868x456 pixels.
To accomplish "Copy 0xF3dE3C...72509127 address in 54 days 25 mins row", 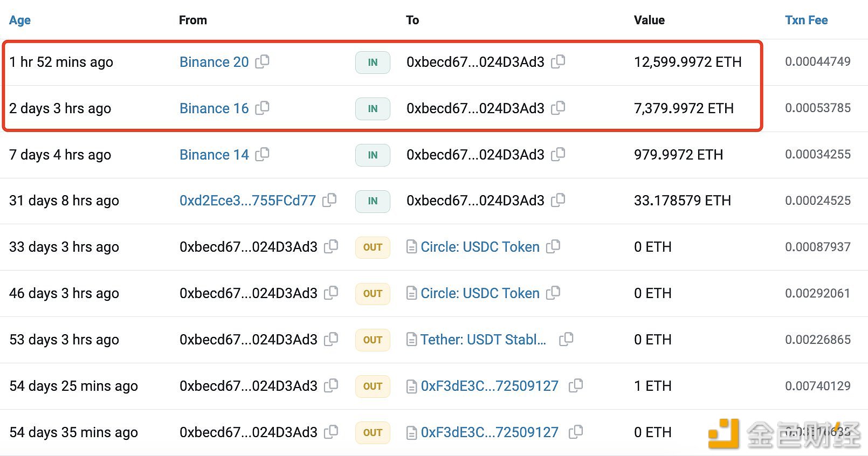I will click(x=576, y=385).
